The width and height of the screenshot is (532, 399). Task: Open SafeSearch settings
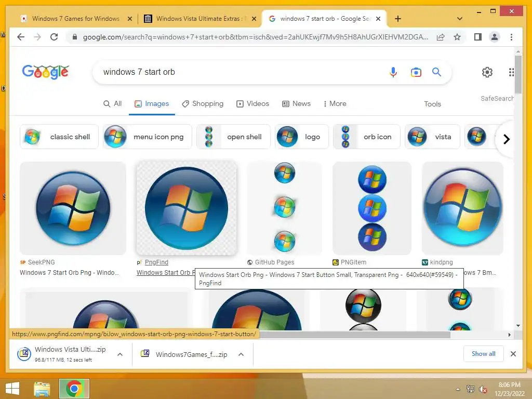[497, 98]
